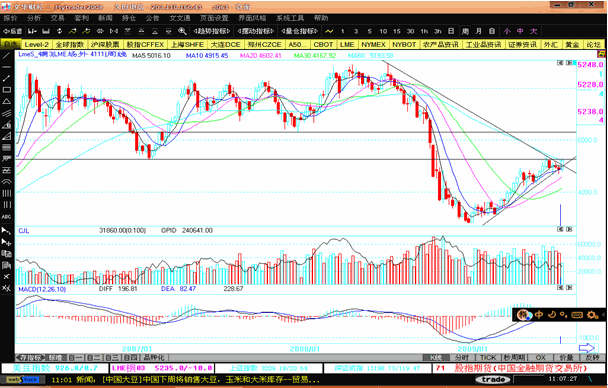Click the MACD(12,26,10) indicator label
The height and width of the screenshot is (388, 608).
click(x=42, y=289)
